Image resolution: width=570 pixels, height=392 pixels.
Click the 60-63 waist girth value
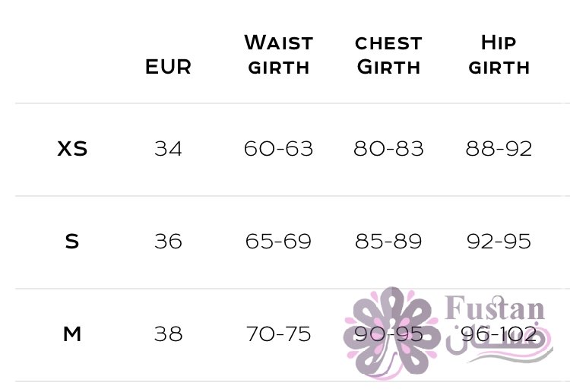(278, 149)
